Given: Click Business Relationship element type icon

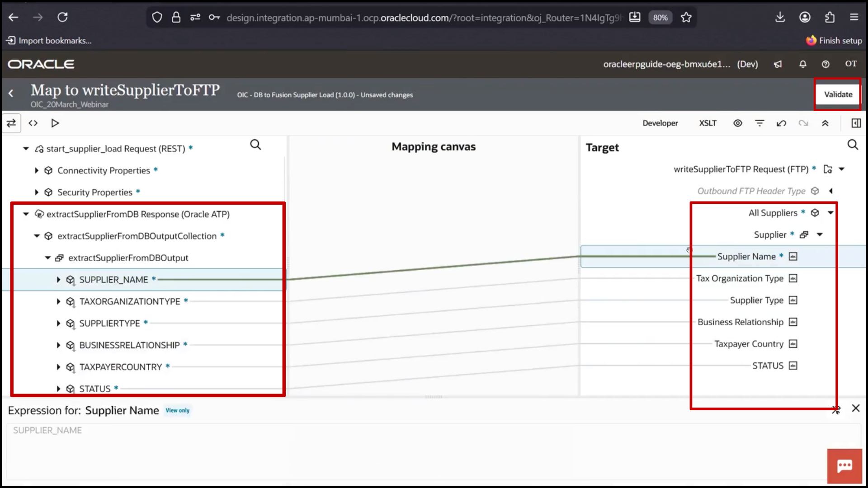Looking at the screenshot, I should 793,322.
